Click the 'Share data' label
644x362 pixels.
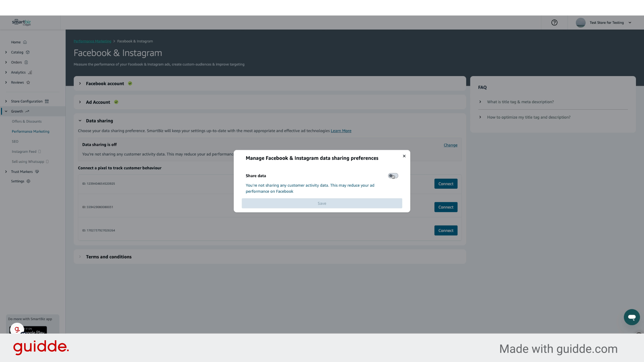(x=256, y=176)
